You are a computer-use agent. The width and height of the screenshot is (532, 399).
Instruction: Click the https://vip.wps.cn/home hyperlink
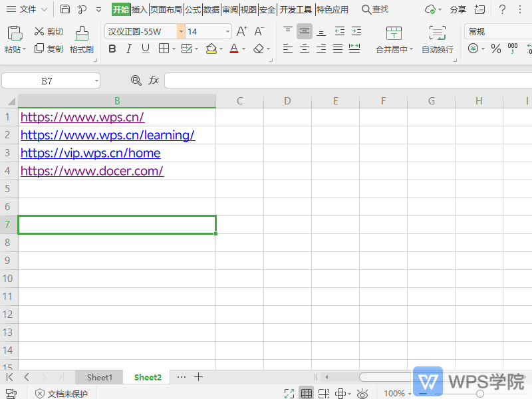point(90,153)
